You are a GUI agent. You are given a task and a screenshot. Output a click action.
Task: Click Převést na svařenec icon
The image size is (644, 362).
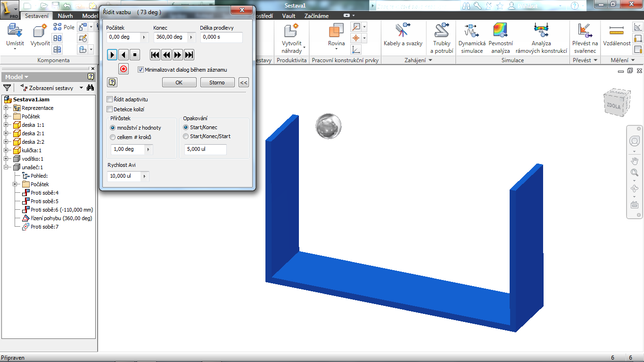point(585,31)
